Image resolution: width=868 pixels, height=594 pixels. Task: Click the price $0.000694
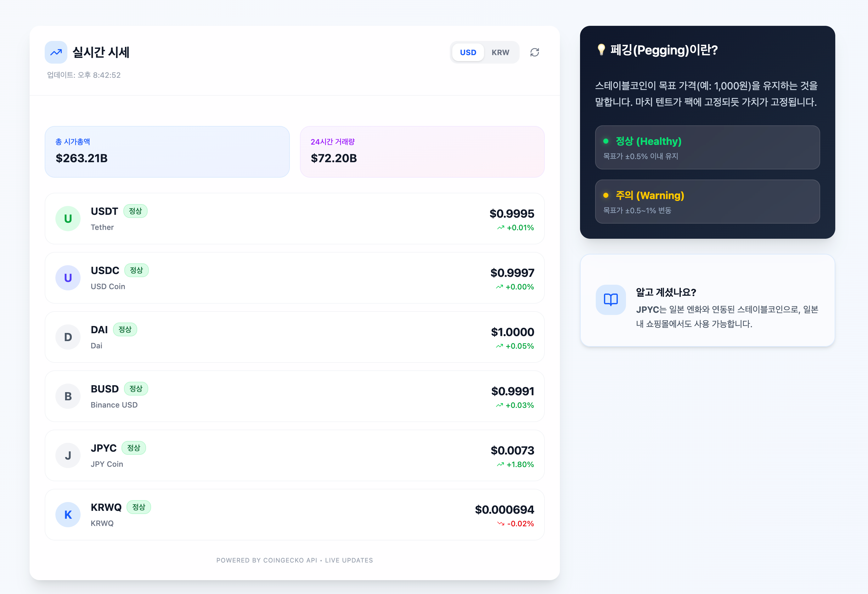pyautogui.click(x=504, y=510)
